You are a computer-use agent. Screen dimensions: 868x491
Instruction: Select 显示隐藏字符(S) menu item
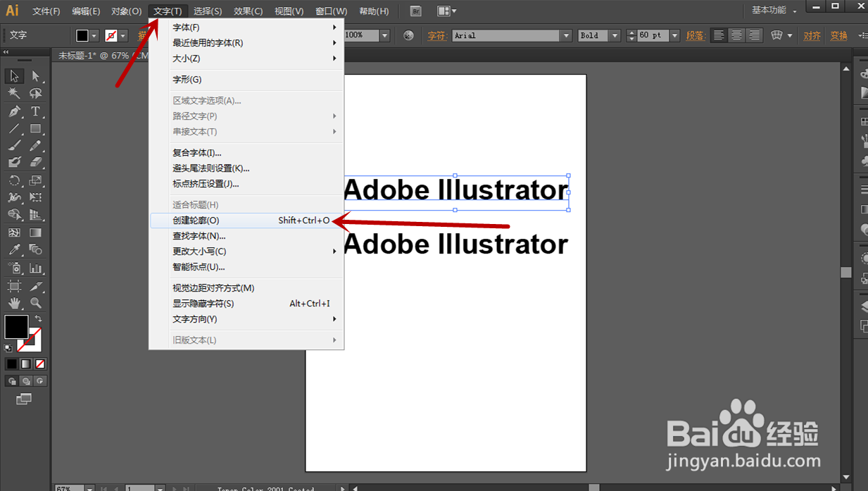(246, 304)
